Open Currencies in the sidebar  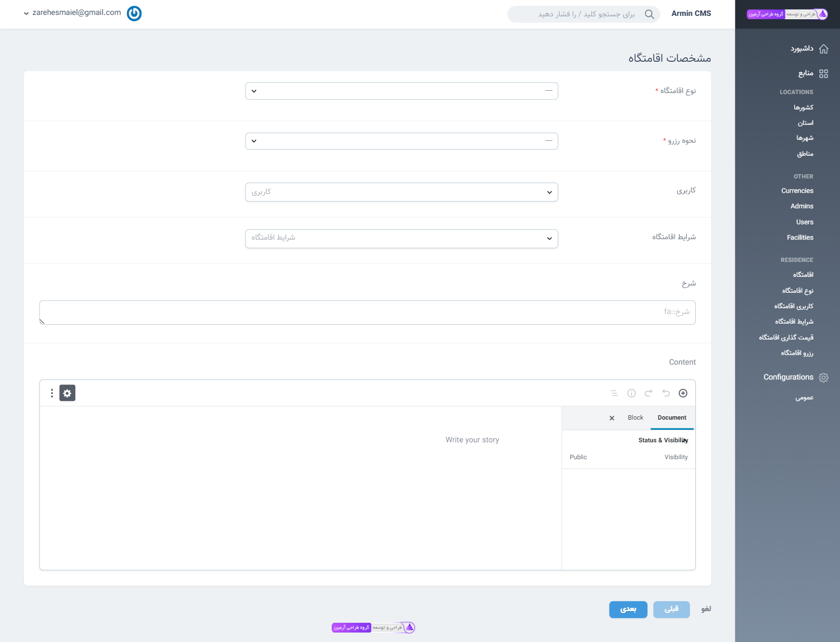[x=797, y=191]
